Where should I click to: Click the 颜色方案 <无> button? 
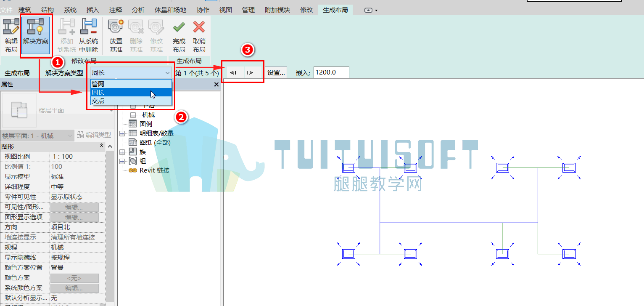pos(74,278)
